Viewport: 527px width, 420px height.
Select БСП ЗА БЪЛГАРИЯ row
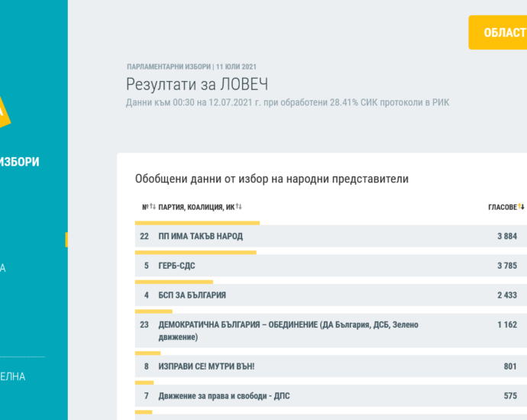331,295
